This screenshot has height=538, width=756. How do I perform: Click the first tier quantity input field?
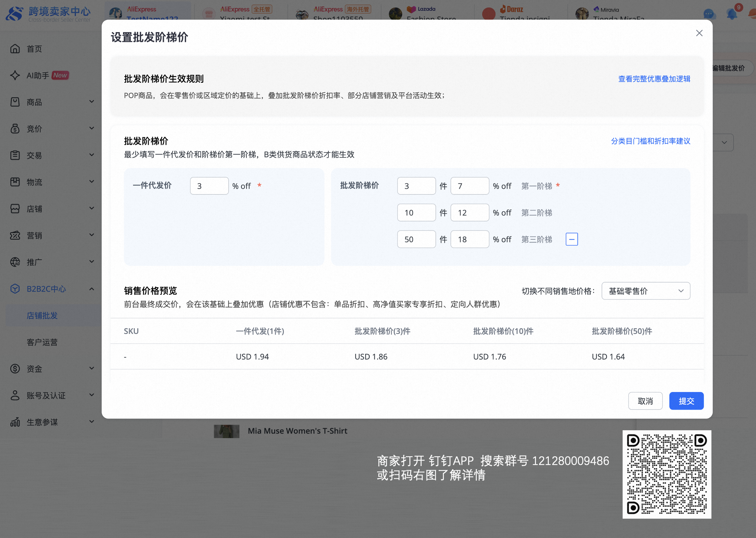(416, 186)
